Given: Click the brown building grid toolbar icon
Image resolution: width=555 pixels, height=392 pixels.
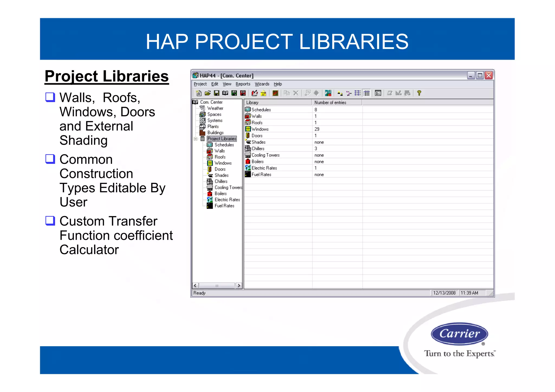Looking at the screenshot, I should [x=275, y=93].
